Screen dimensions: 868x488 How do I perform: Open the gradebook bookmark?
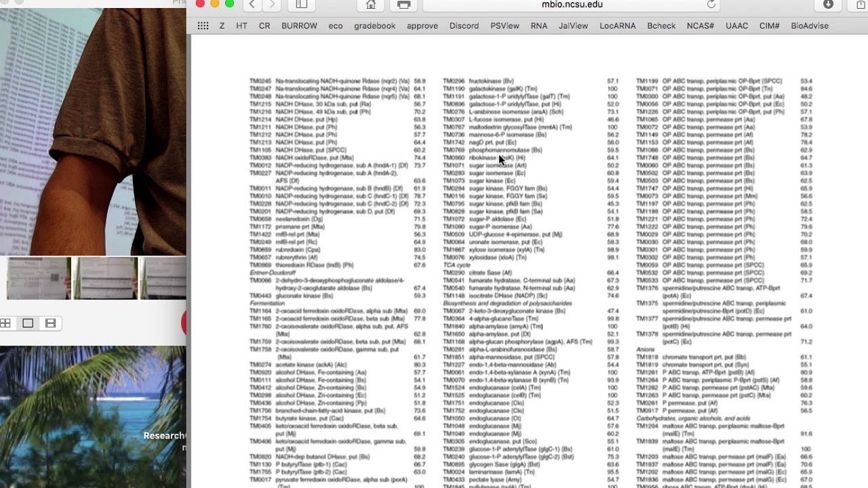coord(375,26)
